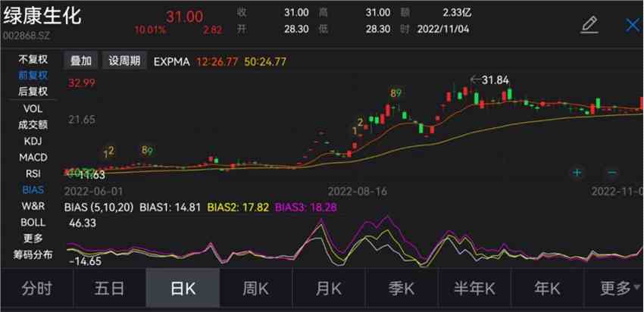
Task: Select 前复权 price adjustment option
Action: click(x=33, y=75)
